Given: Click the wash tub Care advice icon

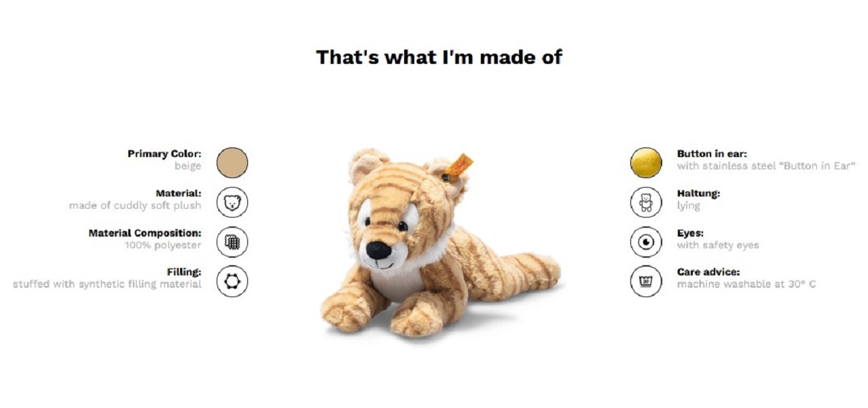Looking at the screenshot, I should 646,282.
